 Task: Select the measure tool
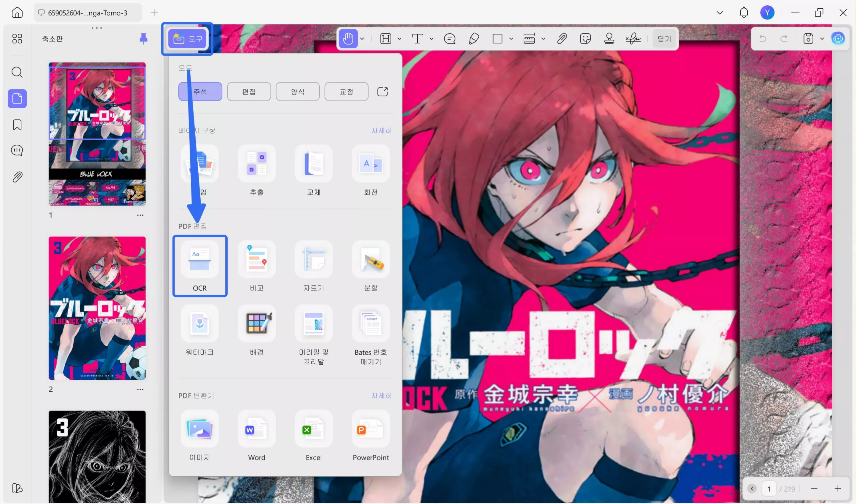tap(529, 39)
